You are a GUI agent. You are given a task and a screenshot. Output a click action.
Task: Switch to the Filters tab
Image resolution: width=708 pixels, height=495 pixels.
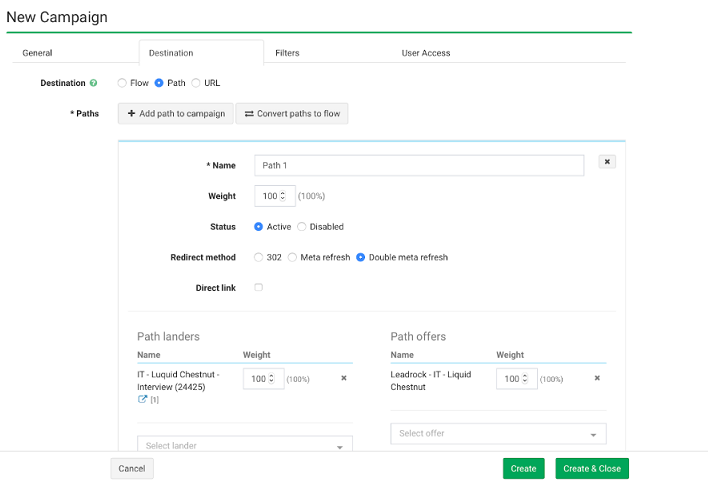pyautogui.click(x=287, y=53)
